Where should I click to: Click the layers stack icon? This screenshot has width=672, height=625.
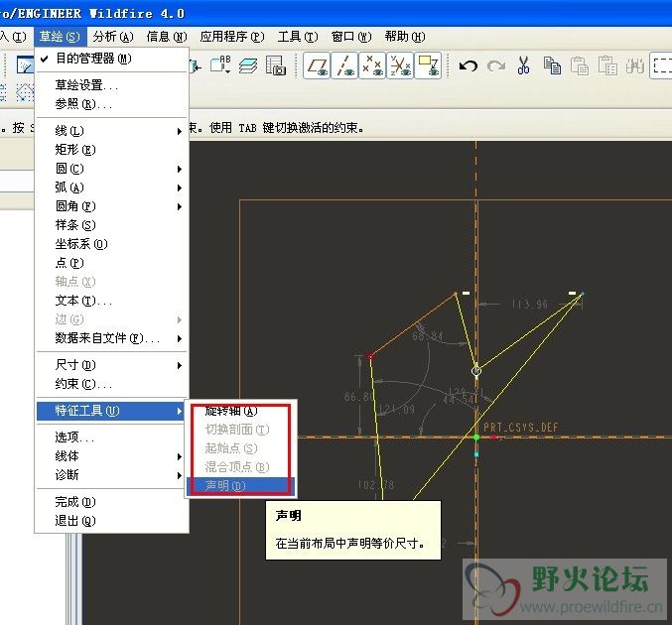pos(248,65)
